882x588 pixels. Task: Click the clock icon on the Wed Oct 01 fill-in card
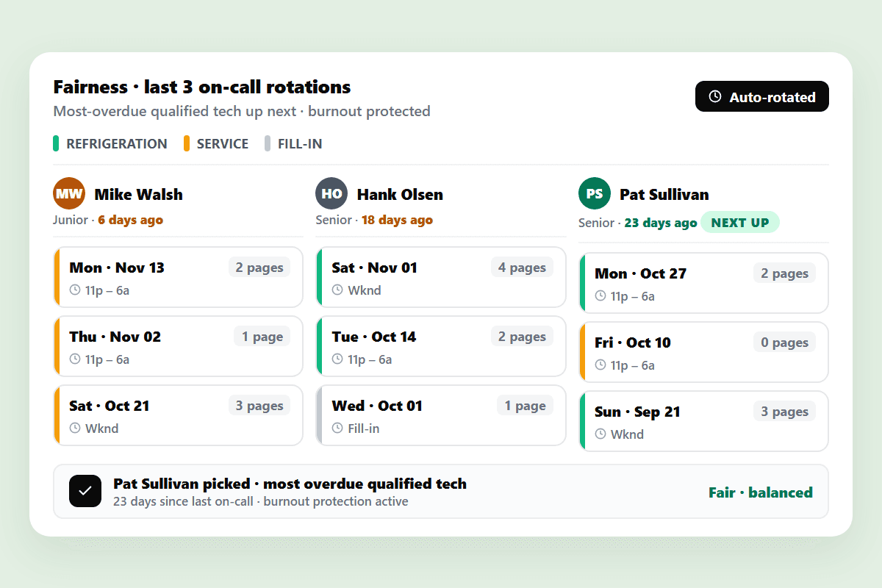(x=337, y=428)
